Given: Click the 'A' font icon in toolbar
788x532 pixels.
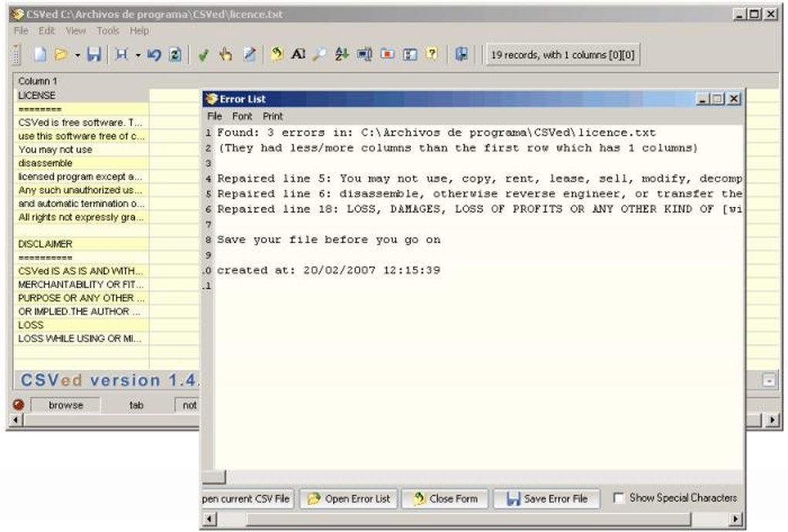Looking at the screenshot, I should (x=298, y=54).
